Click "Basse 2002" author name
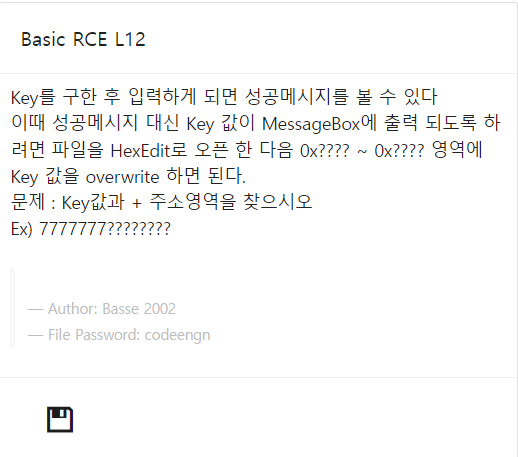The image size is (518, 457). tap(139, 309)
